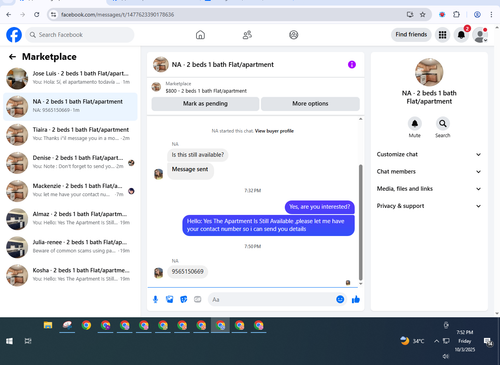Bookmark this page with star icon
The height and width of the screenshot is (365, 500).
click(x=423, y=15)
